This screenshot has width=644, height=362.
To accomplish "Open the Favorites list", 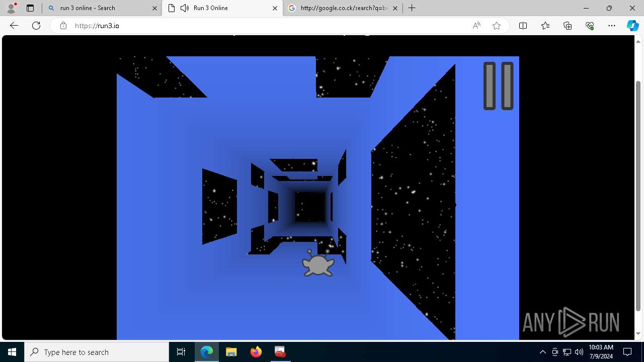I will click(x=545, y=26).
